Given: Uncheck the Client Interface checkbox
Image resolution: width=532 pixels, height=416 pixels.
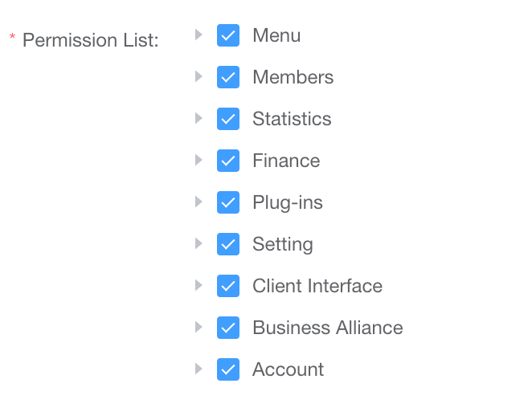Looking at the screenshot, I should click(x=228, y=286).
